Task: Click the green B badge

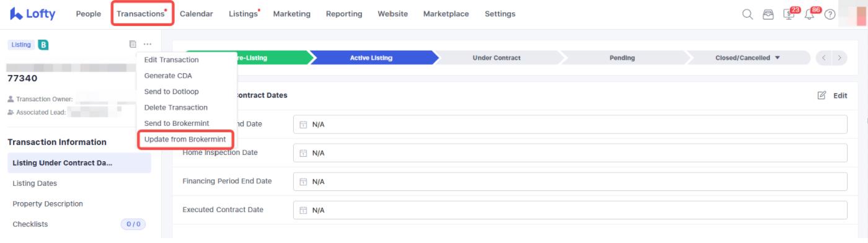Action: (43, 45)
